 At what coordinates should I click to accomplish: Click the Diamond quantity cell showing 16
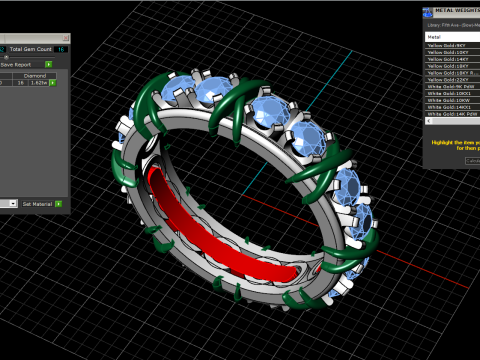(21, 83)
